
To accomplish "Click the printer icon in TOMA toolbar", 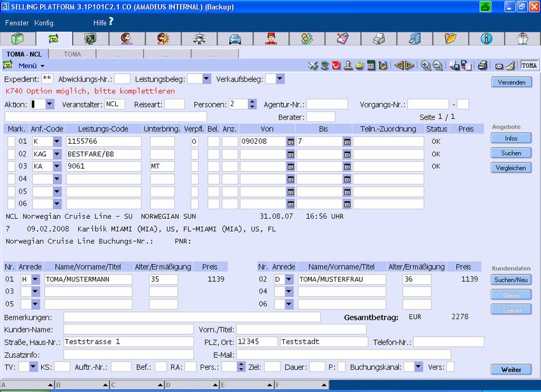I will 482,66.
